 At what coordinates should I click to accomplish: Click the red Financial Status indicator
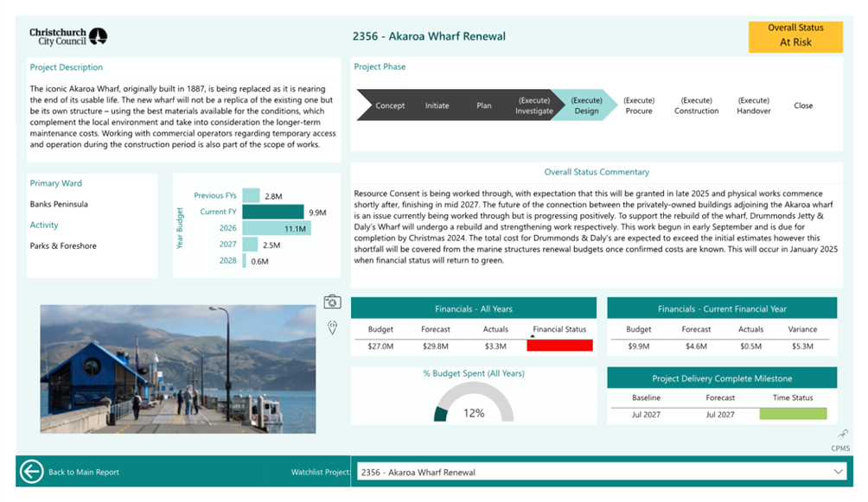559,346
